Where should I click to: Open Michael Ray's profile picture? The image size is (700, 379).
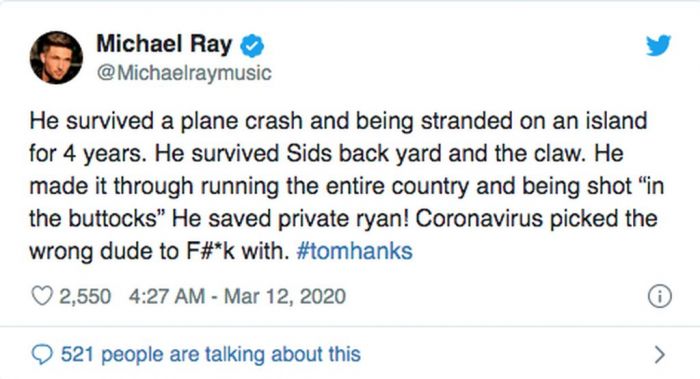tap(56, 58)
